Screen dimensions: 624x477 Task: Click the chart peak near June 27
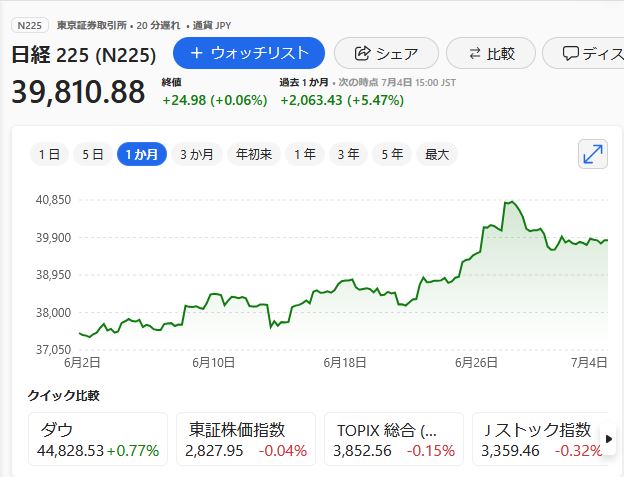[509, 202]
